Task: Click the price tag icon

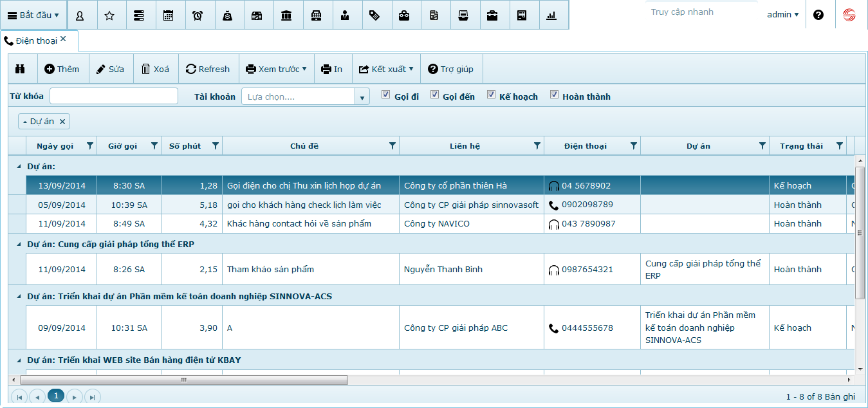Action: click(374, 15)
